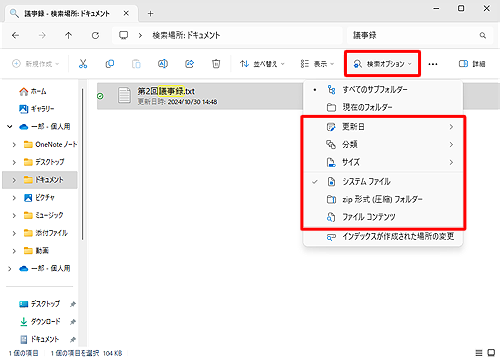This screenshot has width=500, height=360.
Task: Close the 議事録 search tab
Action: (x=126, y=13)
